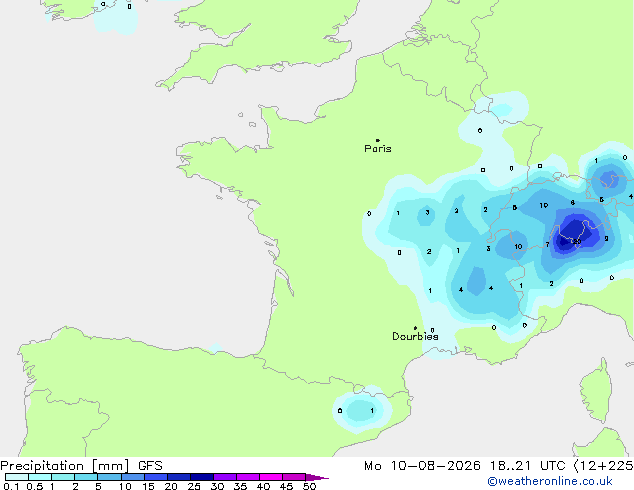Click the Paris city label
Screen dimensions: 634x490
[x=378, y=148]
